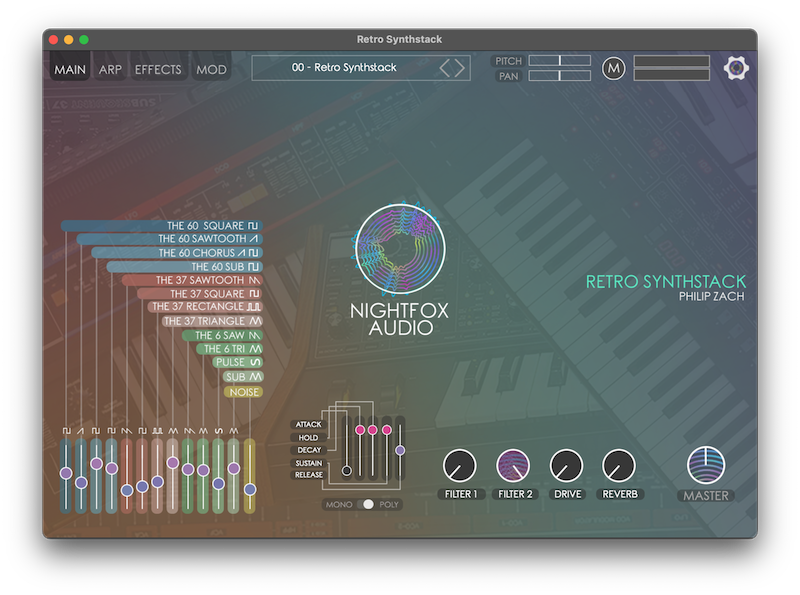Select THE 37 TRIANGLE oscillator label
This screenshot has width=800, height=595.
pos(212,321)
